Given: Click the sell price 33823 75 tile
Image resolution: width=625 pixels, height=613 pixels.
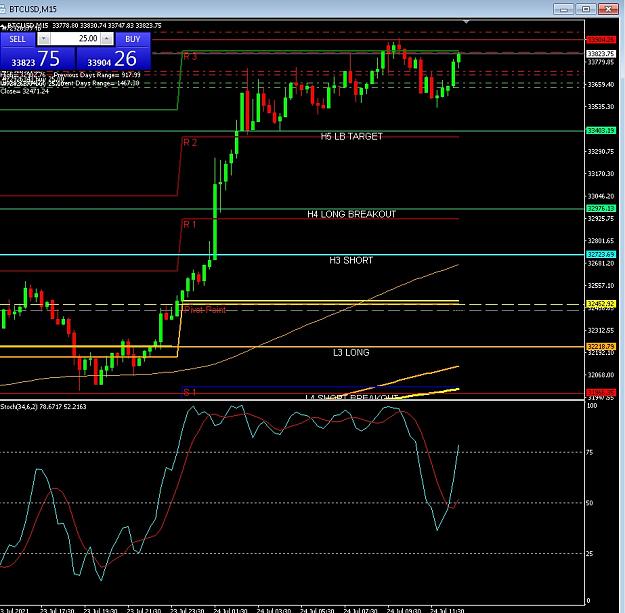Looking at the screenshot, I should pyautogui.click(x=37, y=59).
